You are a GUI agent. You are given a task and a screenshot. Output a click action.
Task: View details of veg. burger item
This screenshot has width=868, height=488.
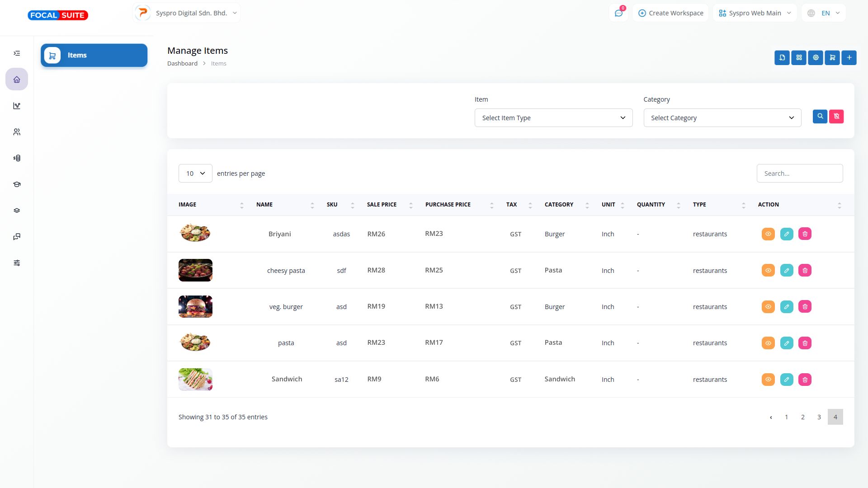(768, 307)
